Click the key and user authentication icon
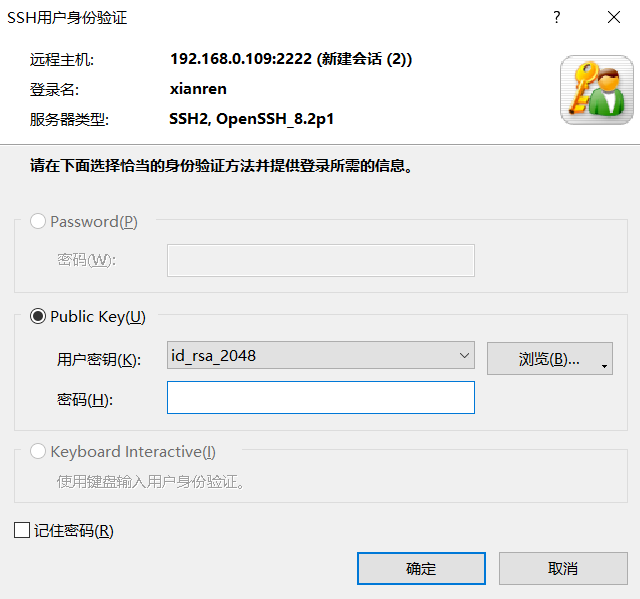The width and height of the screenshot is (640, 599). point(597,90)
